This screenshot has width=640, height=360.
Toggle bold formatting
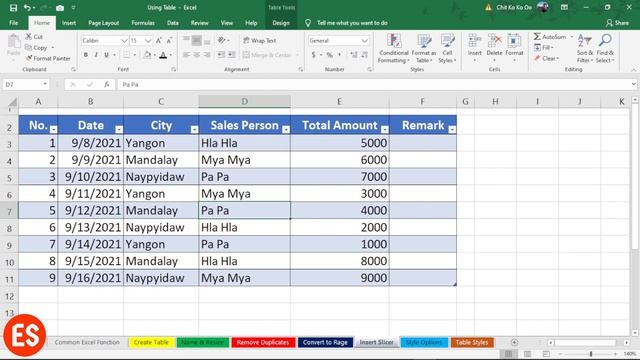pyautogui.click(x=86, y=55)
